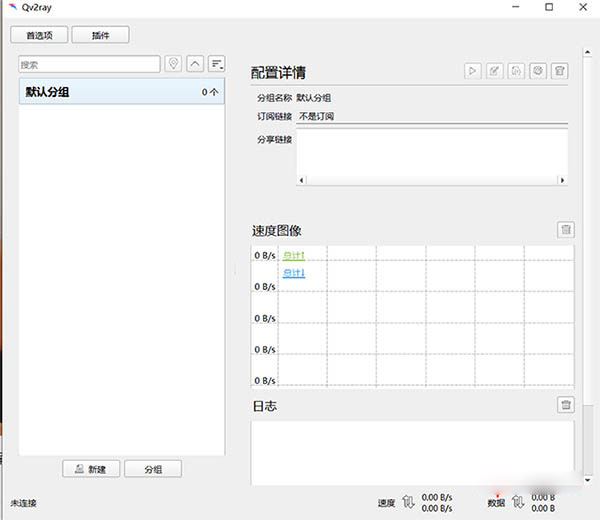This screenshot has width=600, height=520.
Task: Click the 新建 new connection button
Action: point(91,469)
